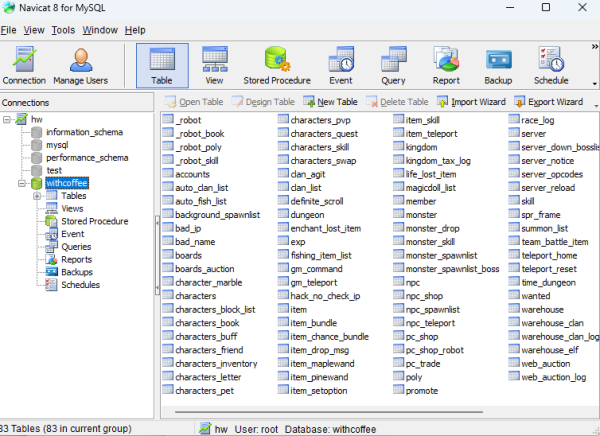The height and width of the screenshot is (436, 600).
Task: Select the server table icon
Action: pos(514,133)
